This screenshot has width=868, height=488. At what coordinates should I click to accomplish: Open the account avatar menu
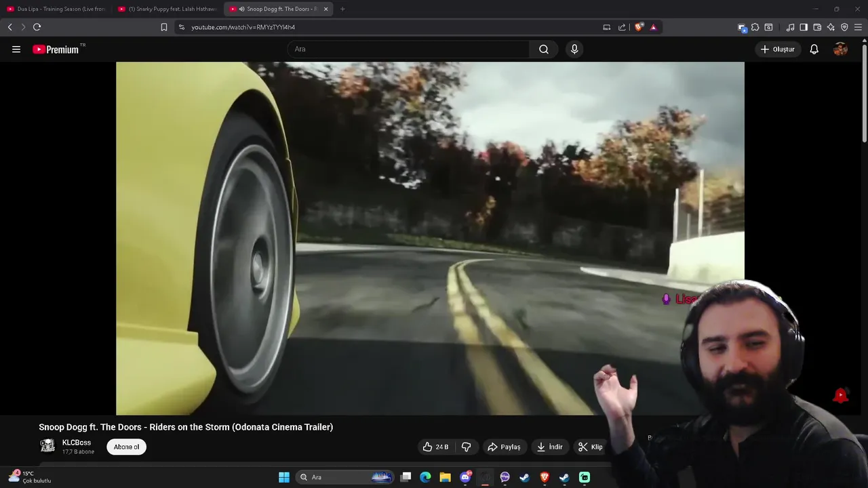pyautogui.click(x=840, y=49)
